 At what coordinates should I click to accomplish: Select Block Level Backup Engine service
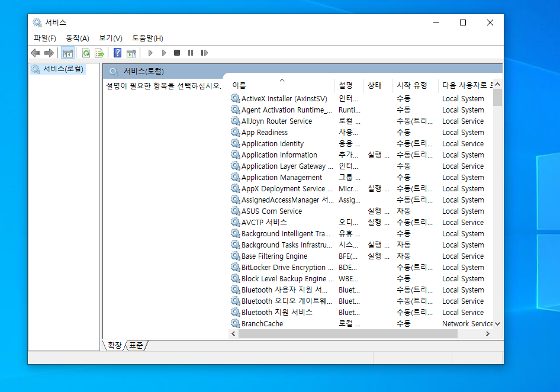coord(361,278)
